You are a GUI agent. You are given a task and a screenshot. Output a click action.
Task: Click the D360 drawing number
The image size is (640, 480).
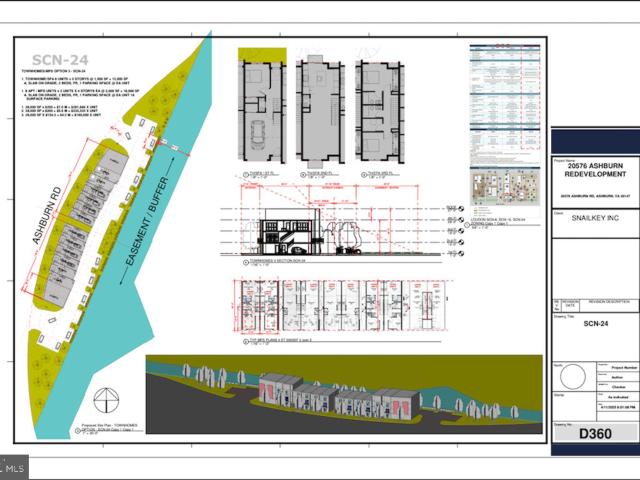click(x=595, y=434)
